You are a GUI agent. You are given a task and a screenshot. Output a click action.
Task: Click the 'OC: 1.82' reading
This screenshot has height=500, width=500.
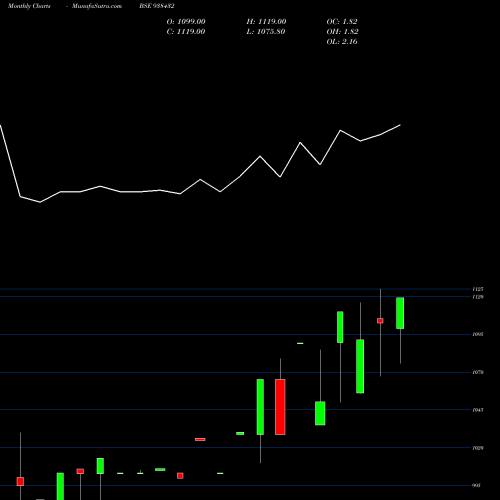(x=342, y=22)
